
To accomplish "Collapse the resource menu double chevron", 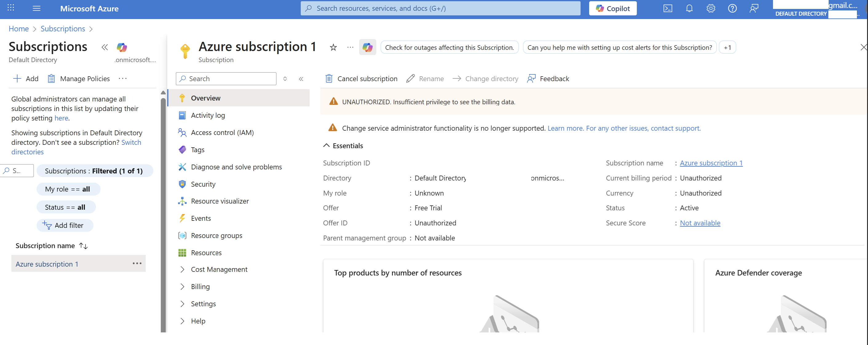I will 301,79.
